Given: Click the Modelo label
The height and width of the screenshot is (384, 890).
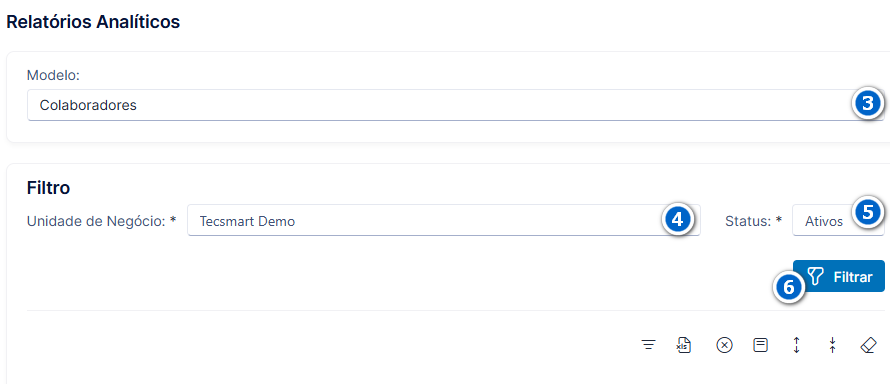Looking at the screenshot, I should pyautogui.click(x=53, y=75).
